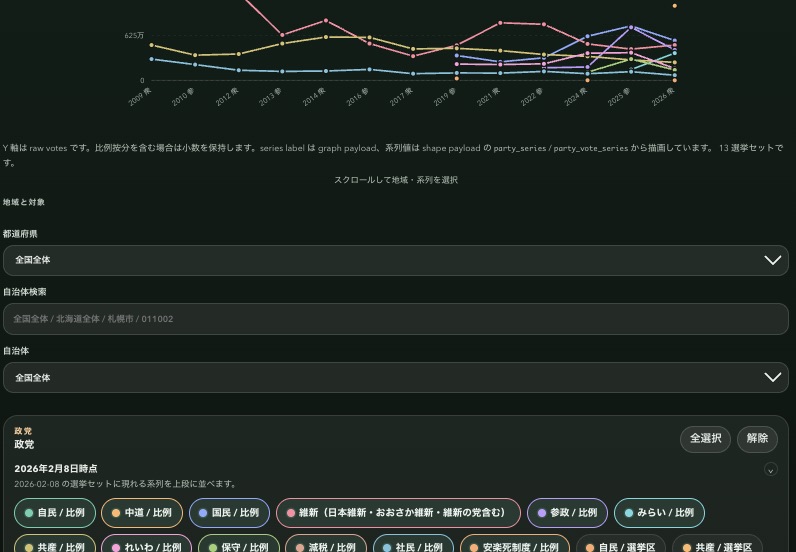Click the 2013 参 axis label
The width and height of the screenshot is (796, 552).
coord(271,96)
